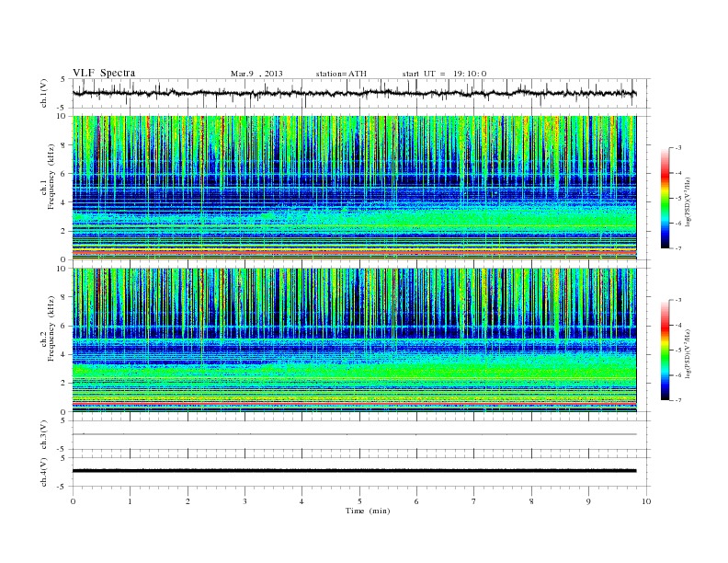728x563 pixels.
Task: Click the ch.3 flat trace line
Action: point(354,434)
